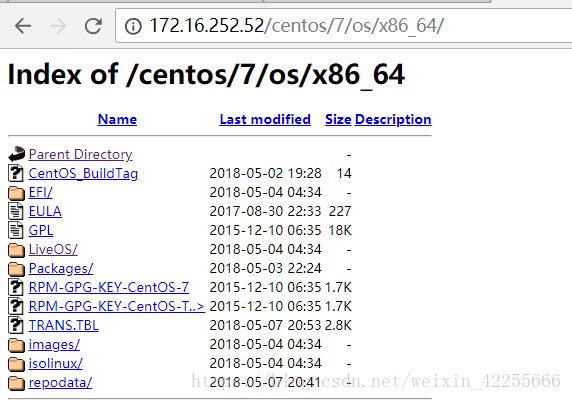Open the truncated RPM-GPG-KEY-CentOS-T..> link
The height and width of the screenshot is (401, 572).
coord(116,306)
